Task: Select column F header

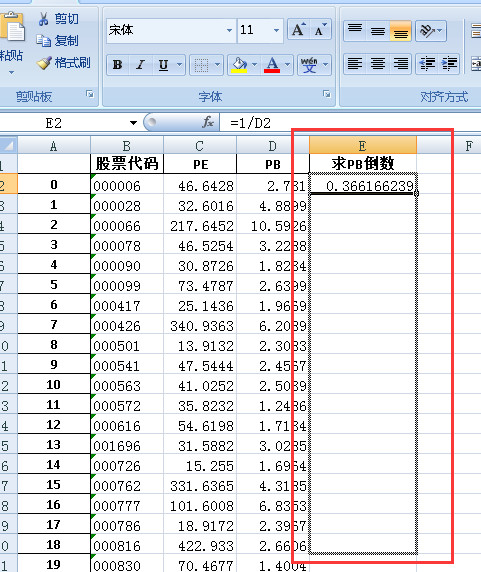Action: [469, 146]
